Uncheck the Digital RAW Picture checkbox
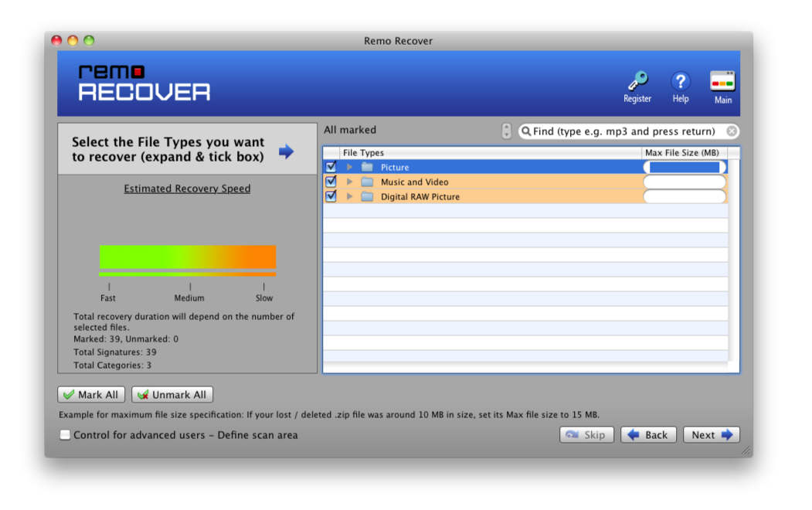This screenshot has width=812, height=510. (x=331, y=196)
